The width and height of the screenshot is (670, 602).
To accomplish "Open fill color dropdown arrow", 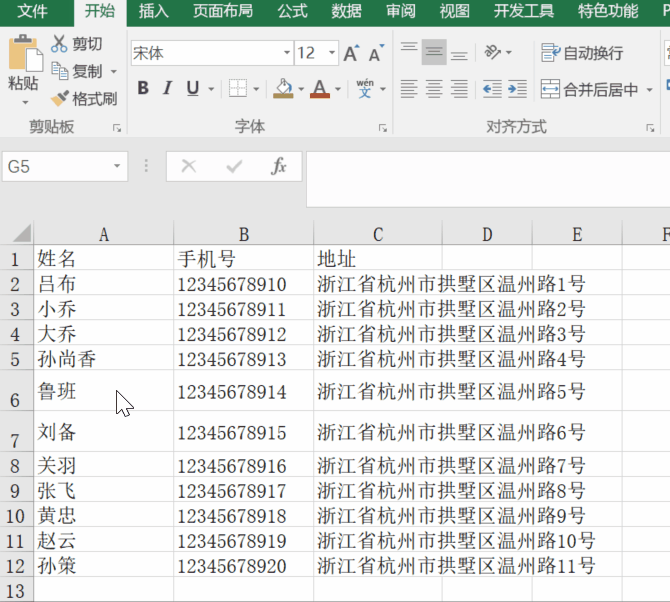I will coord(301,89).
